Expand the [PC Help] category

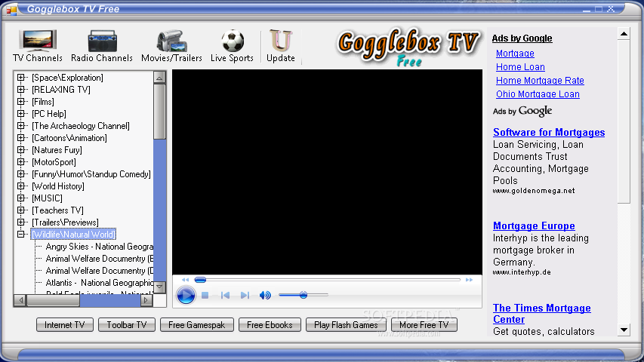[20, 114]
